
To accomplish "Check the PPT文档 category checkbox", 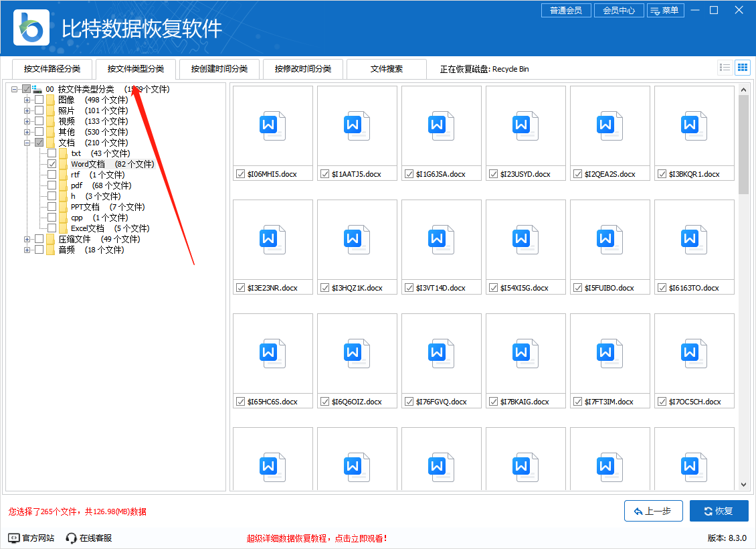I will pyautogui.click(x=52, y=207).
